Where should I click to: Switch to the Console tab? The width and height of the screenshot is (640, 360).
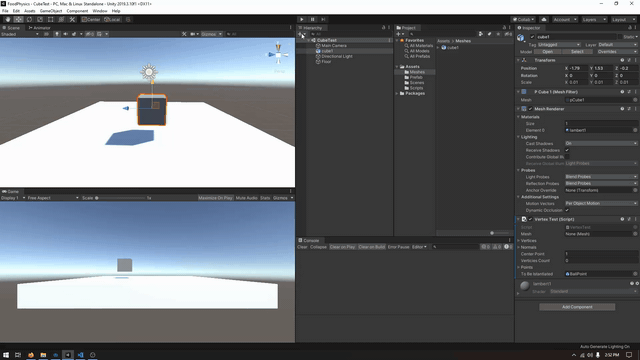[x=309, y=240]
